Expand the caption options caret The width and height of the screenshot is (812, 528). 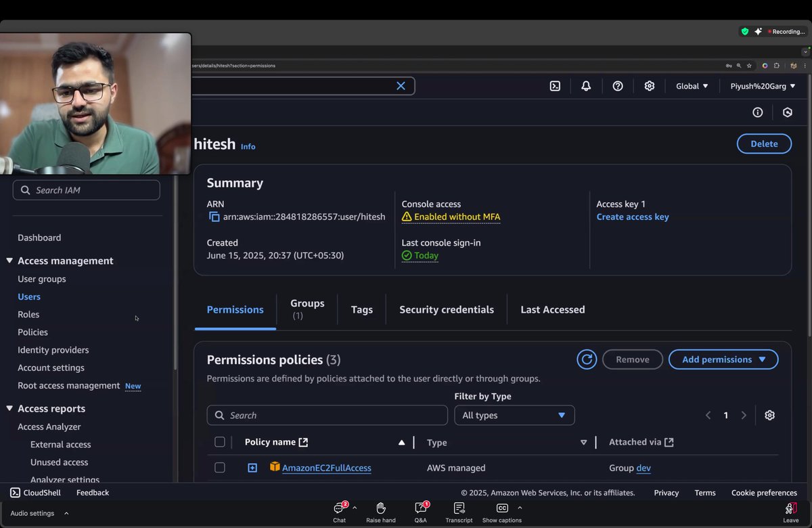click(520, 508)
